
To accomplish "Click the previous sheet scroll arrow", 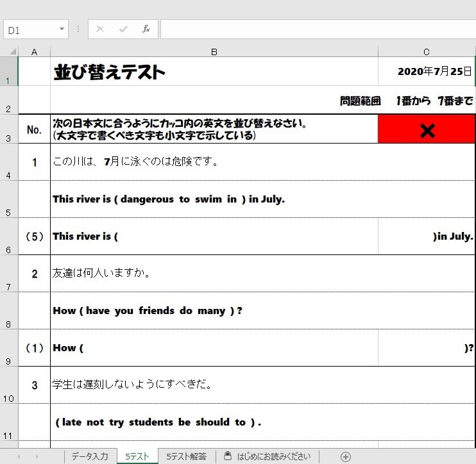I will (19, 456).
